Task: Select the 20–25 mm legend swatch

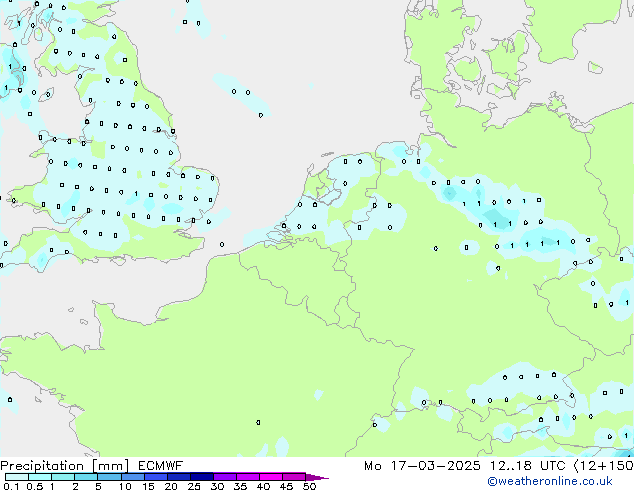Action: click(x=179, y=477)
